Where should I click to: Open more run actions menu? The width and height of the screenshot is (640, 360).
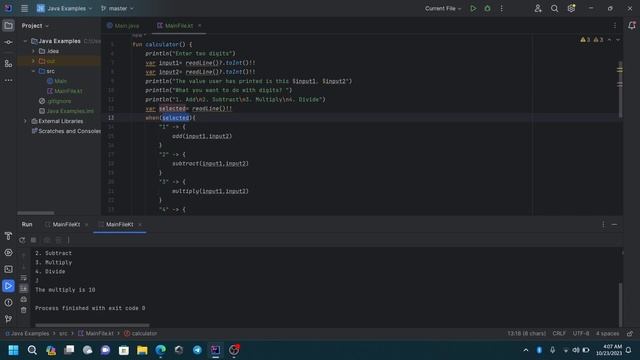[x=502, y=8]
